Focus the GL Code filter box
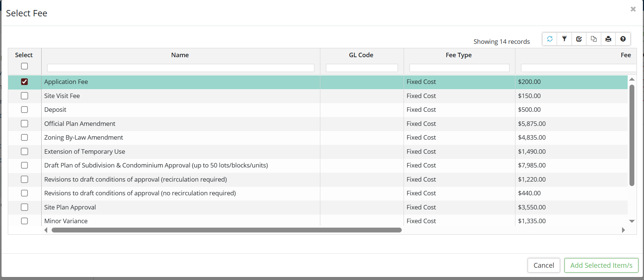The height and width of the screenshot is (280, 644). pyautogui.click(x=362, y=68)
